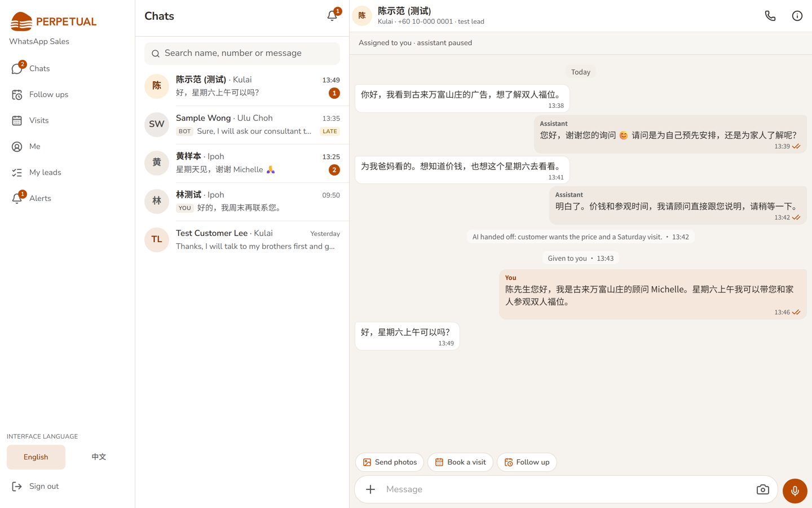Click the notification bell icon
This screenshot has height=508, width=812.
click(x=332, y=16)
